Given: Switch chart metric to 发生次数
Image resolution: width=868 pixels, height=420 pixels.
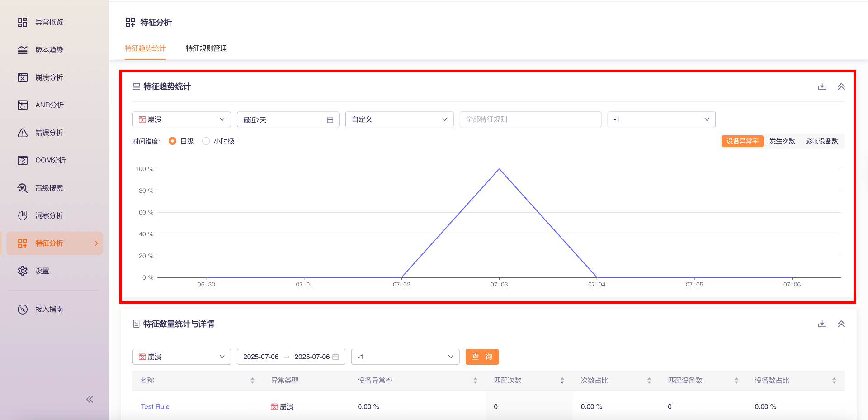Looking at the screenshot, I should [782, 141].
